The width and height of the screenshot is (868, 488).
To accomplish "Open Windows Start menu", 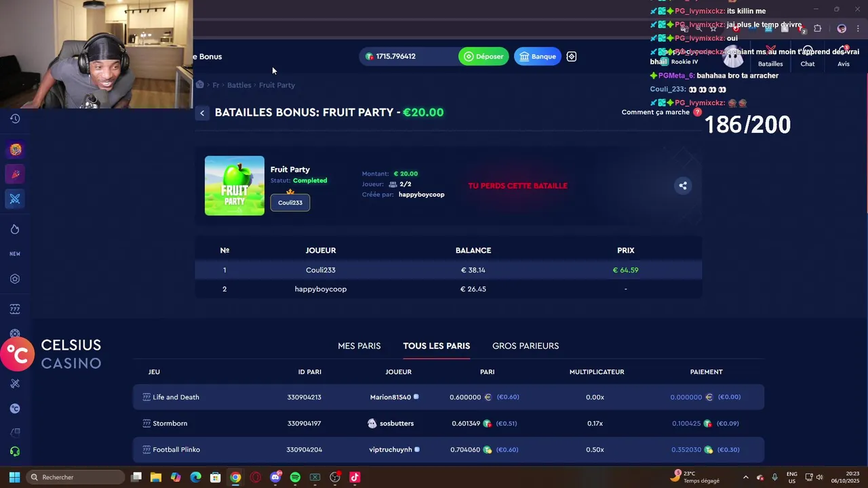I will (14, 477).
